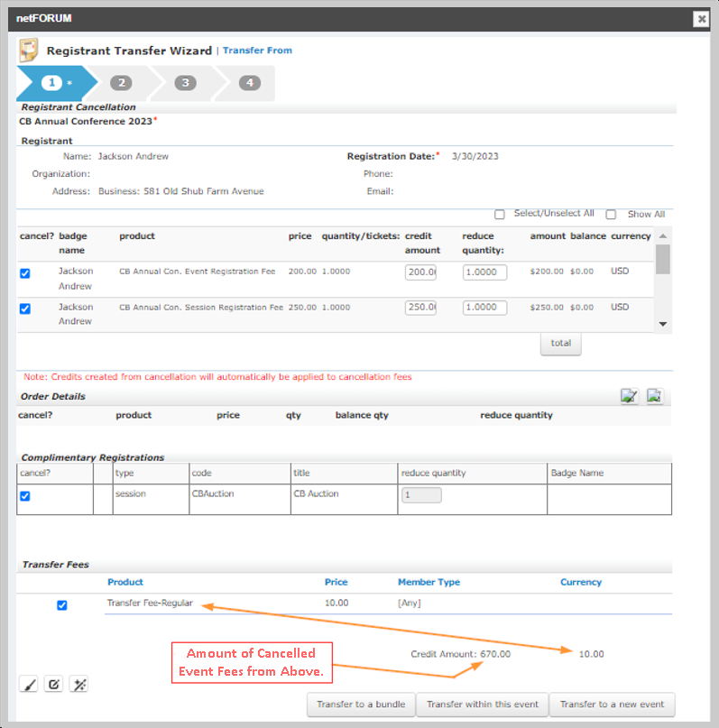Uncheck cancel for CB Auction complimentary session
The width and height of the screenshot is (719, 728).
pos(25,496)
